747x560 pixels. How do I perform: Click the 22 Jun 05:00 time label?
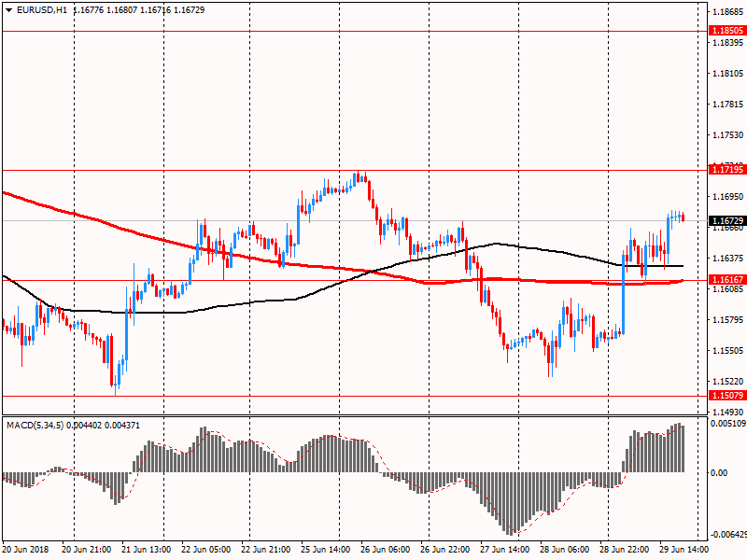click(205, 549)
